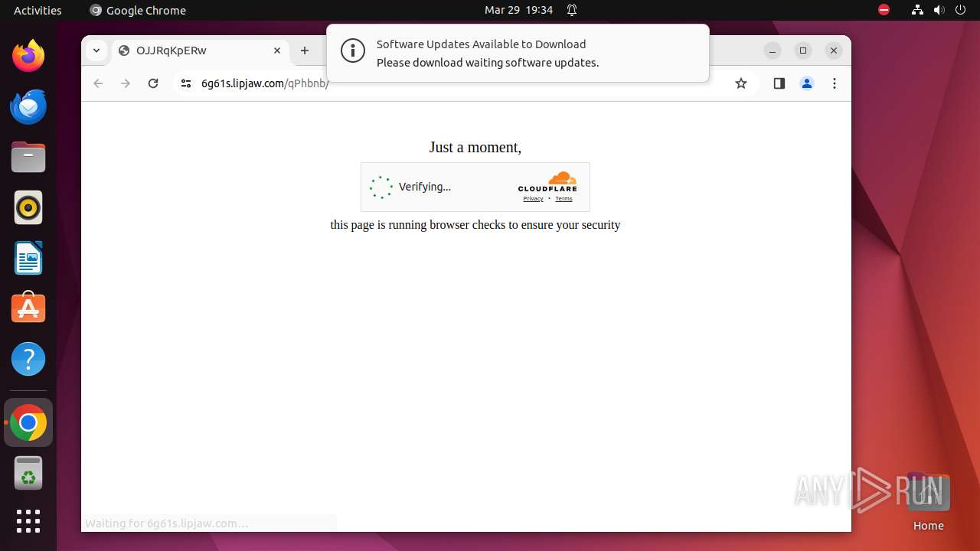The image size is (980, 551).
Task: Show Applications grid button
Action: coord(28,521)
